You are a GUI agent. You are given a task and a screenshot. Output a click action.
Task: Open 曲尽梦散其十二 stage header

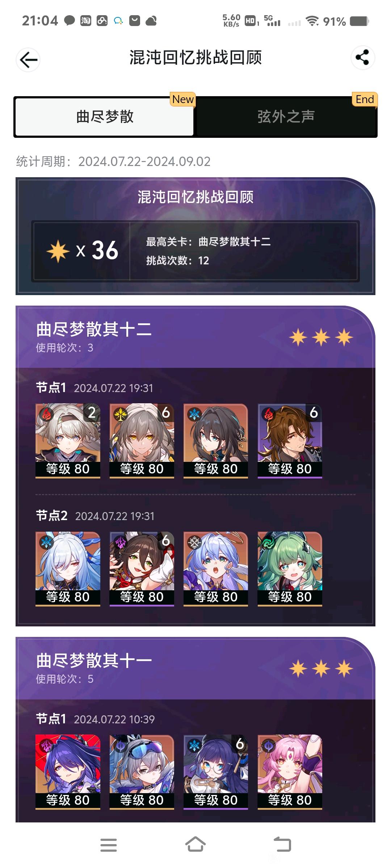tap(195, 337)
